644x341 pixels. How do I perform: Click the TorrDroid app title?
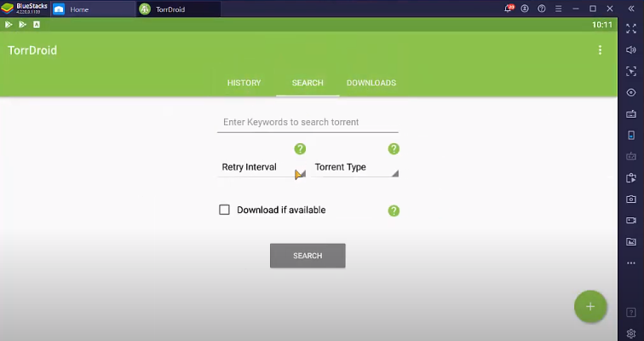(x=32, y=50)
